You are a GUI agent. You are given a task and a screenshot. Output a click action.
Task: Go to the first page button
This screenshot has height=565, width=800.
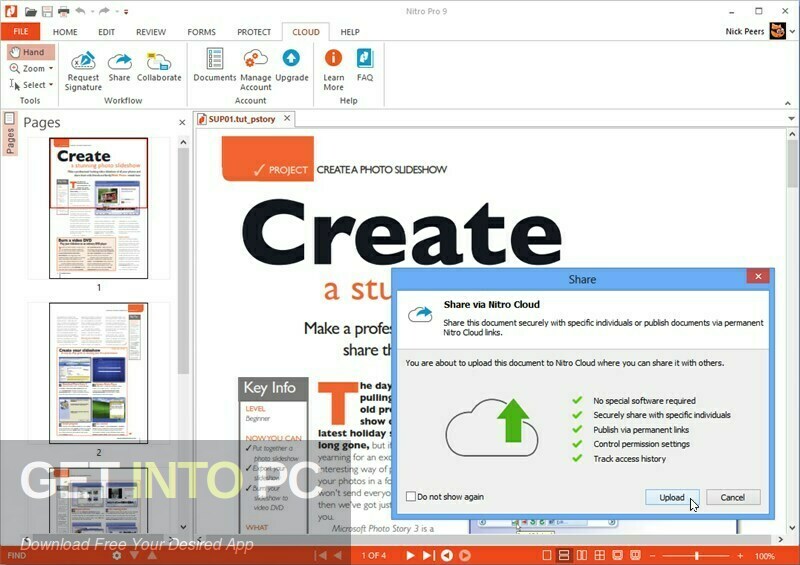click(320, 555)
